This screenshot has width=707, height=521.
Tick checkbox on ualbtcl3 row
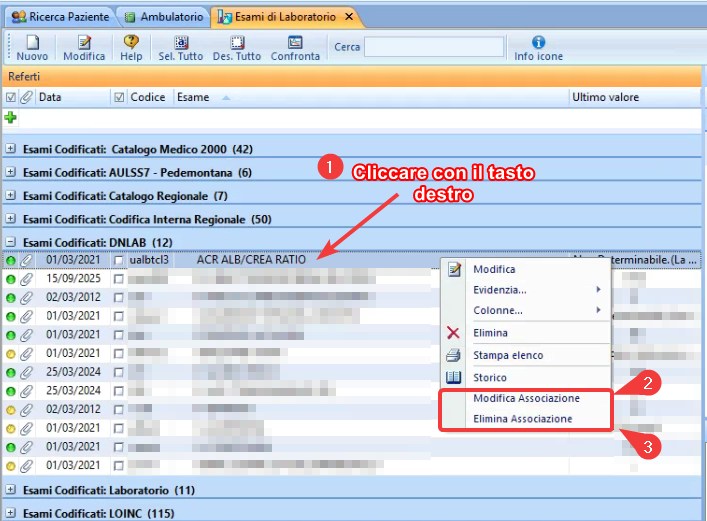[119, 260]
